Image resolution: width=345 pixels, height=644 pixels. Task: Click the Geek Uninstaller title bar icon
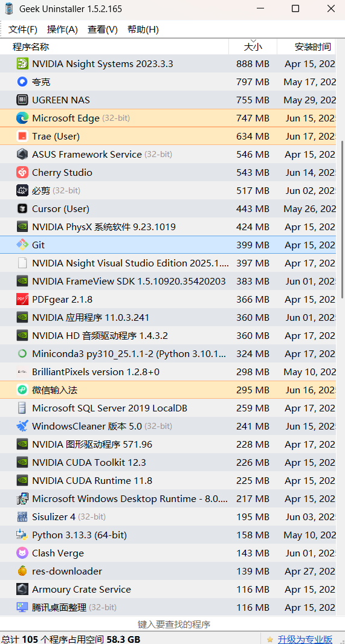(8, 9)
